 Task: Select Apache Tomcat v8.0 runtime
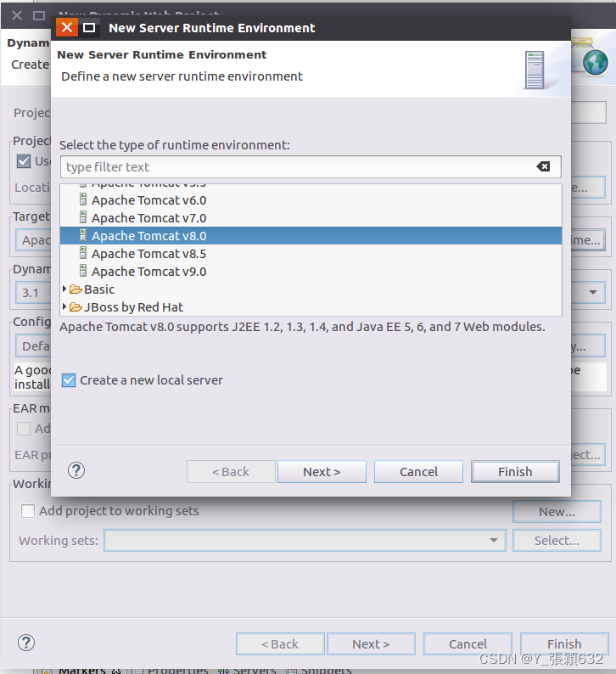(x=311, y=235)
